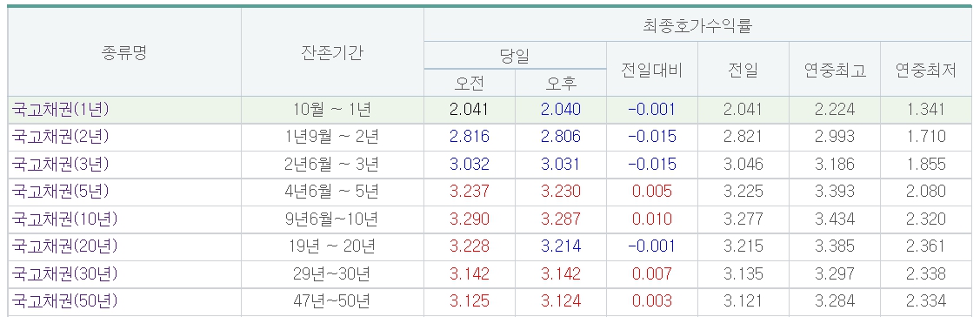Viewport: 980px width, 317px height.
Task: Click the 20년 bond yearly high 3.385
Action: 835,246
